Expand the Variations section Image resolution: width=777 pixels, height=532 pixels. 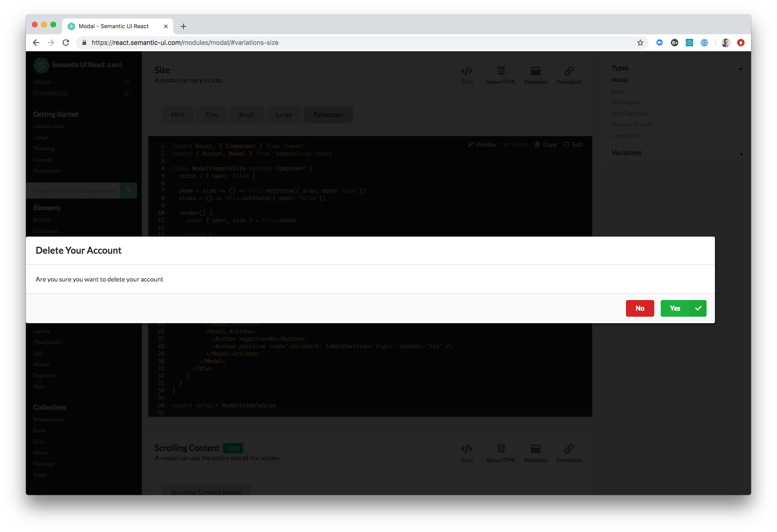click(741, 154)
